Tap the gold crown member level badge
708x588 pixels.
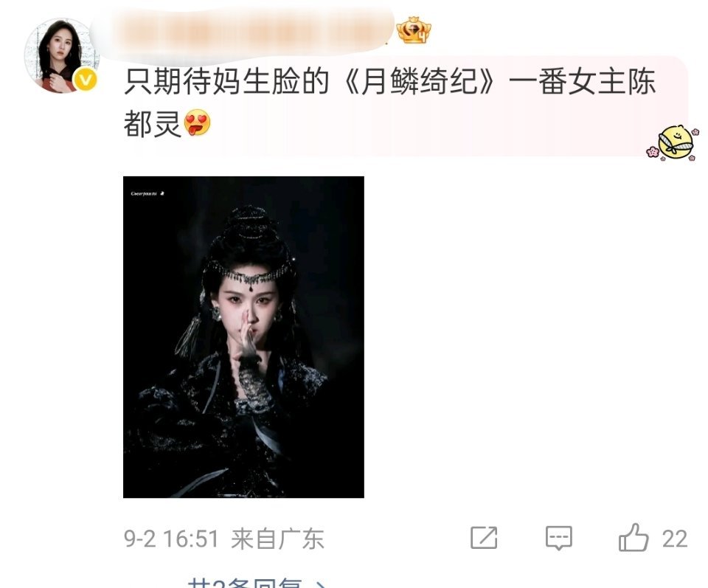413,30
